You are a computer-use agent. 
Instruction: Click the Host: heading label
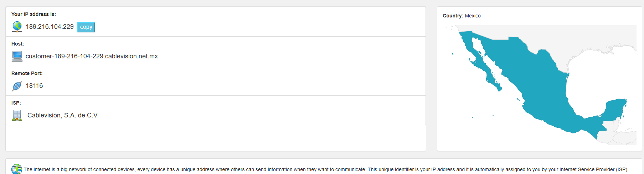(x=17, y=44)
